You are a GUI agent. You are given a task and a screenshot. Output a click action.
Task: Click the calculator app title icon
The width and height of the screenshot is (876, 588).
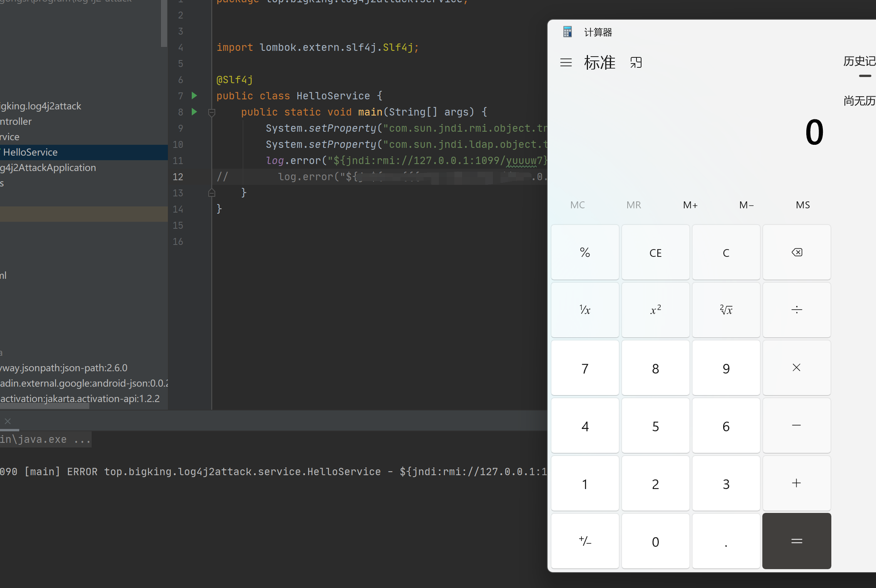(568, 32)
